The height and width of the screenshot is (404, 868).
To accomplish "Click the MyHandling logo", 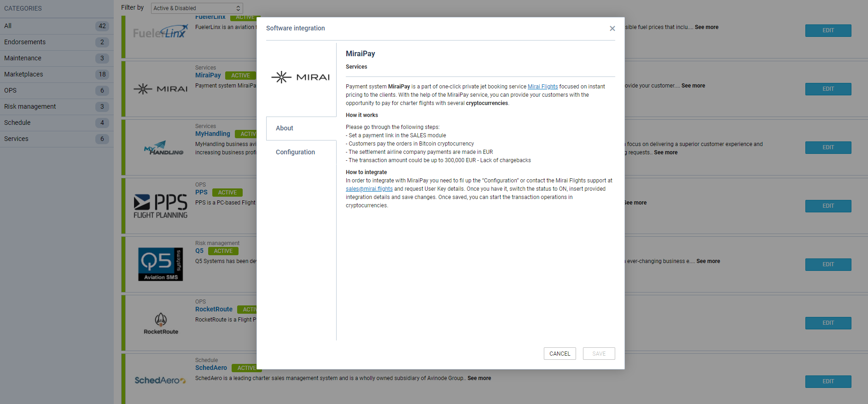I will tap(163, 148).
